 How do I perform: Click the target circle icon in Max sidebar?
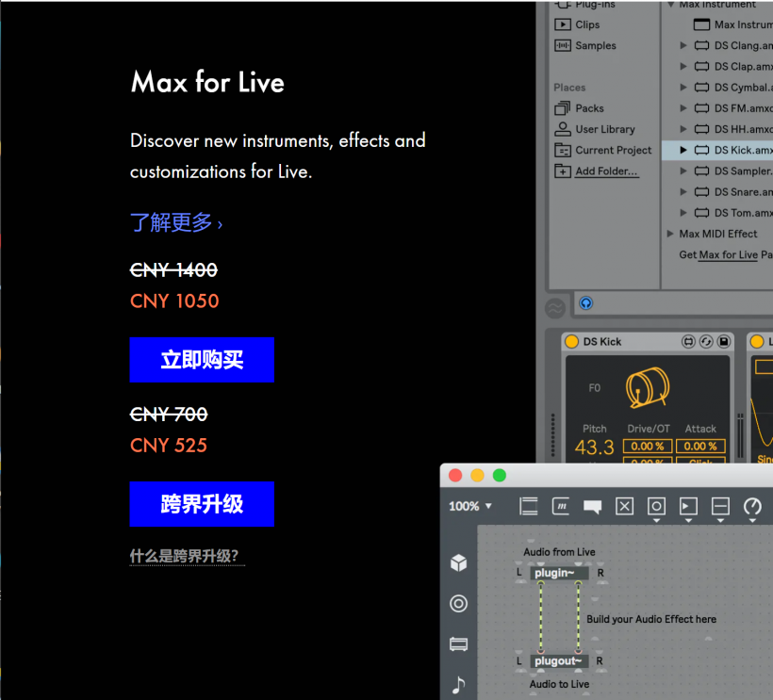point(458,604)
